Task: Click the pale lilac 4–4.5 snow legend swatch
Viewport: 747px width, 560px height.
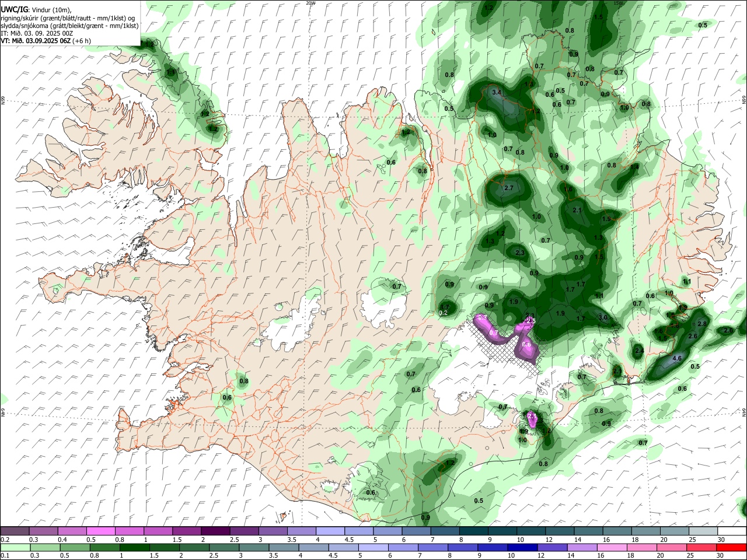Action: [x=329, y=531]
